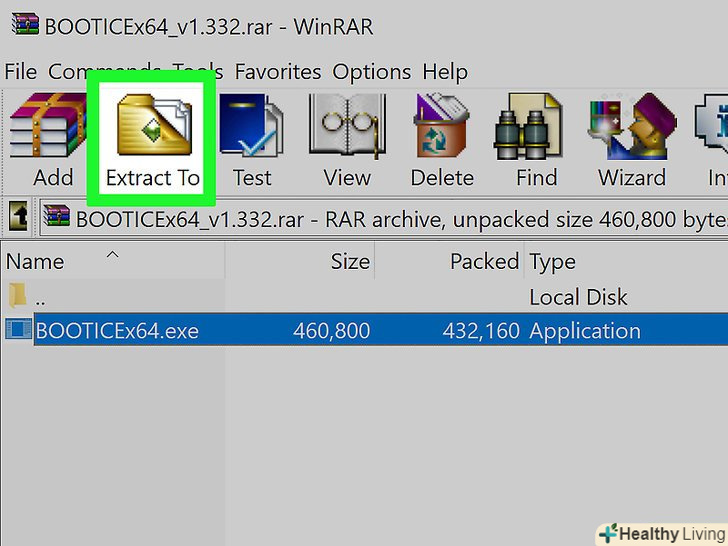Viewport: 728px width, 546px height.
Task: Open the File menu
Action: pos(20,72)
